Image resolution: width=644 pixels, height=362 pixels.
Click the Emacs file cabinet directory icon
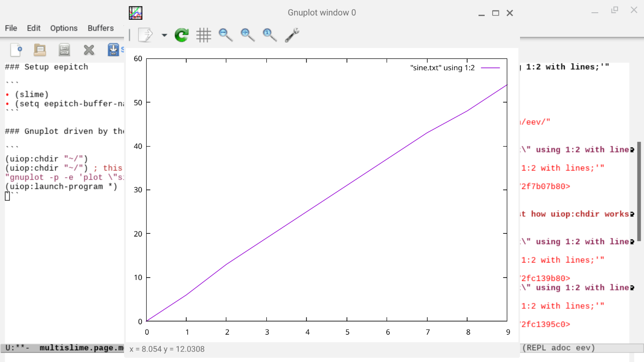(64, 49)
